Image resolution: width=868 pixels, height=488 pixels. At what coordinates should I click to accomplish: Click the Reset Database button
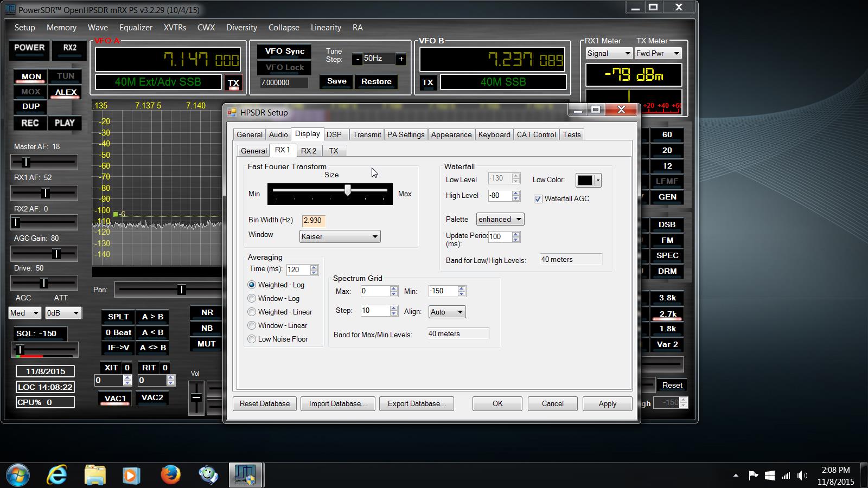pyautogui.click(x=265, y=403)
